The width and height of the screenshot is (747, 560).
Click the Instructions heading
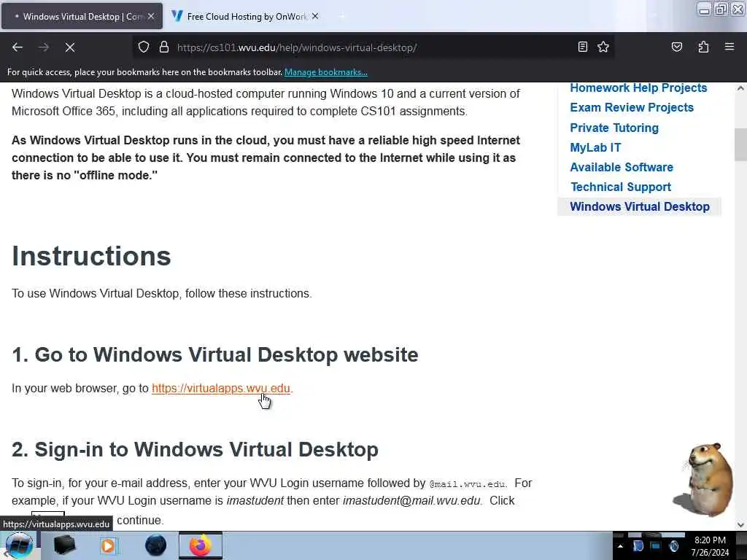[x=91, y=256]
